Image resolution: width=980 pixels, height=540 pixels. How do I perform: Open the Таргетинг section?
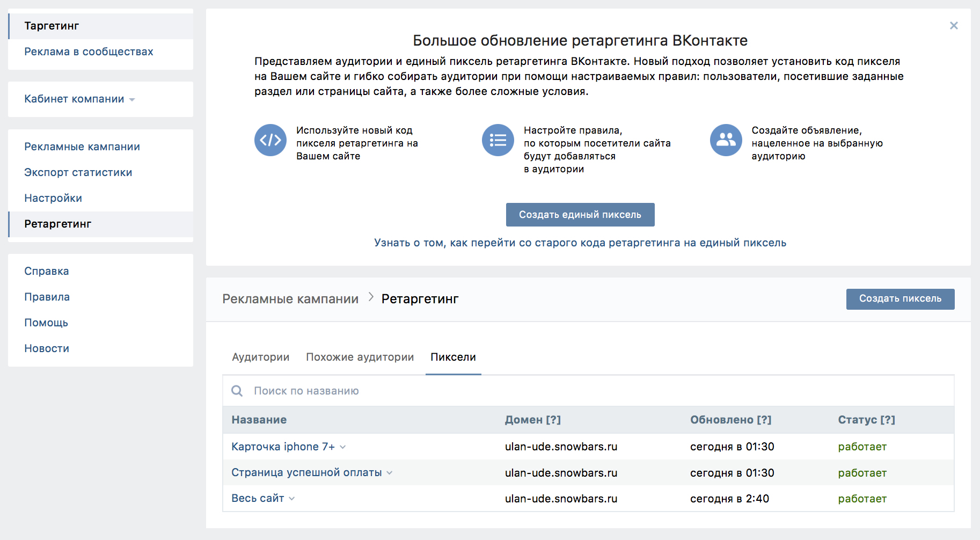coord(101,26)
